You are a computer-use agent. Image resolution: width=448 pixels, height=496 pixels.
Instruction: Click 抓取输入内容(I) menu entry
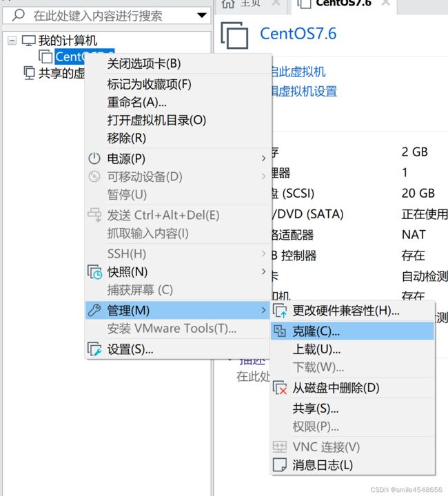point(178,234)
